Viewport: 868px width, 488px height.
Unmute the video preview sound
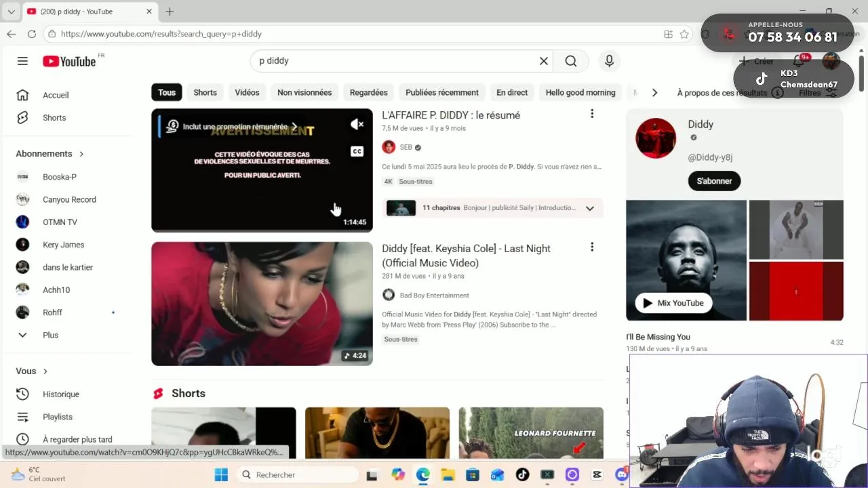[x=357, y=124]
